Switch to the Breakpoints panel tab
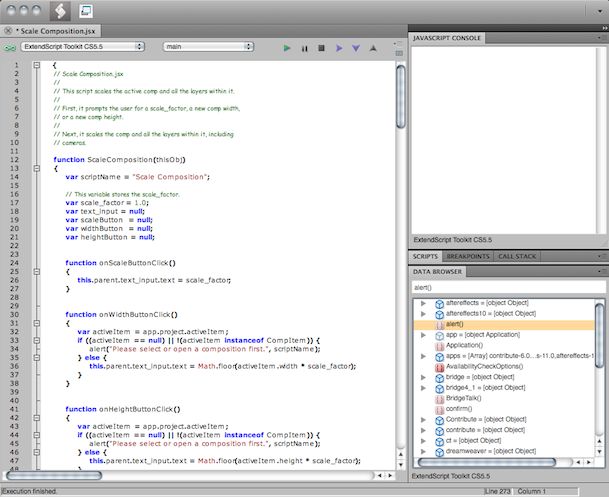Viewport: 609px width, 497px height. (468, 256)
